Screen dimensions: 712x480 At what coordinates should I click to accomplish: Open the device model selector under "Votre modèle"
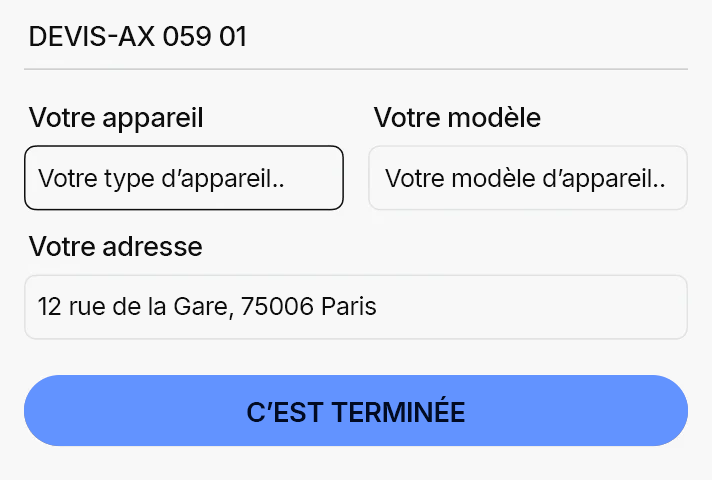coord(527,178)
